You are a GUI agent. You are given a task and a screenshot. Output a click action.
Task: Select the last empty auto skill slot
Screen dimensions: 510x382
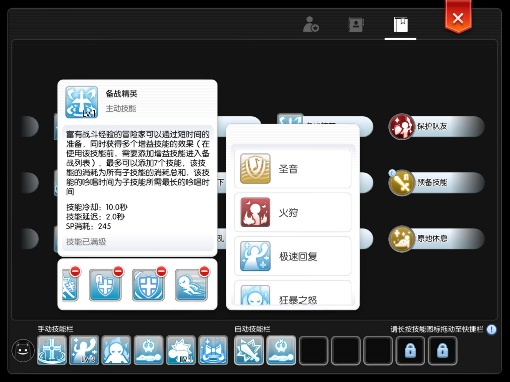(378, 350)
